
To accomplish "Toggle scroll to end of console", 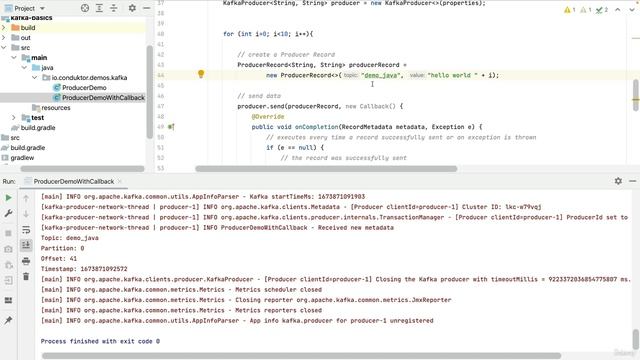I will [26, 245].
